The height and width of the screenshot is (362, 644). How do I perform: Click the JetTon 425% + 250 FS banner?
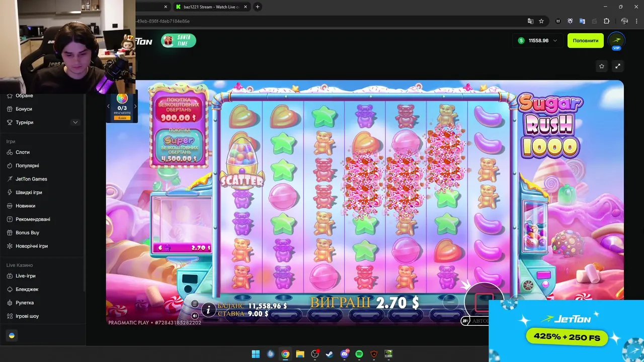[x=567, y=331]
